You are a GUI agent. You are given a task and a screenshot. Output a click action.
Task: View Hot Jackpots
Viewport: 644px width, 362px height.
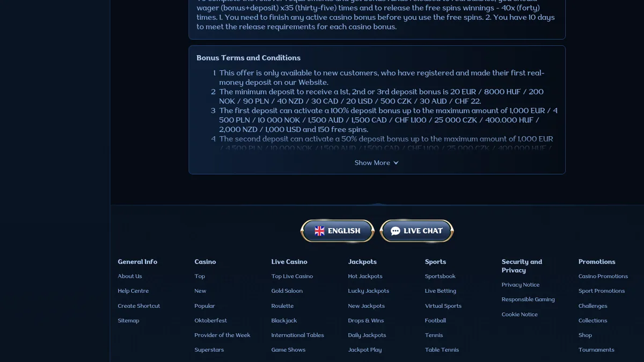(x=365, y=276)
